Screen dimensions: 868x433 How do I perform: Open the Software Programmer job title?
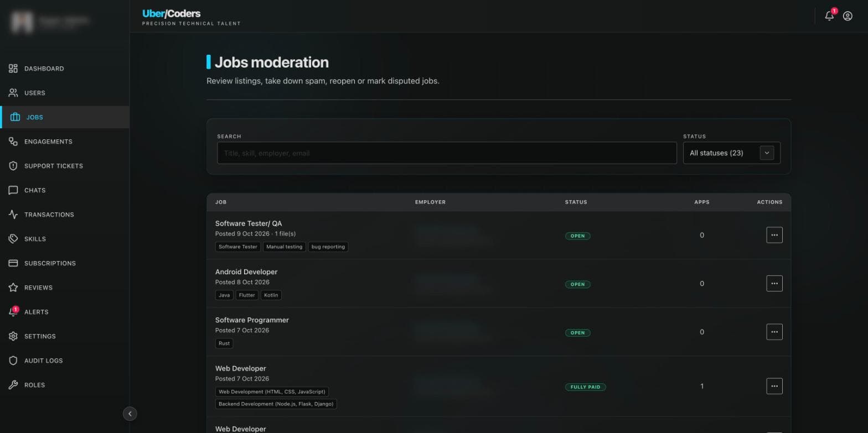click(x=252, y=320)
